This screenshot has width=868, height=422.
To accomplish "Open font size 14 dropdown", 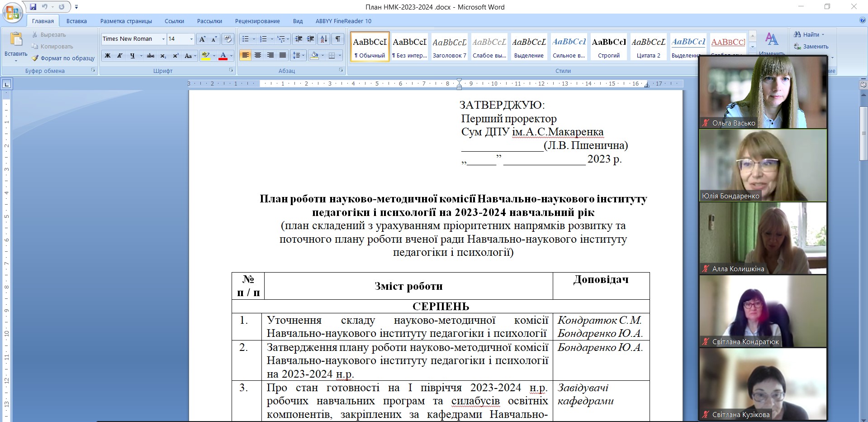I will [x=191, y=39].
